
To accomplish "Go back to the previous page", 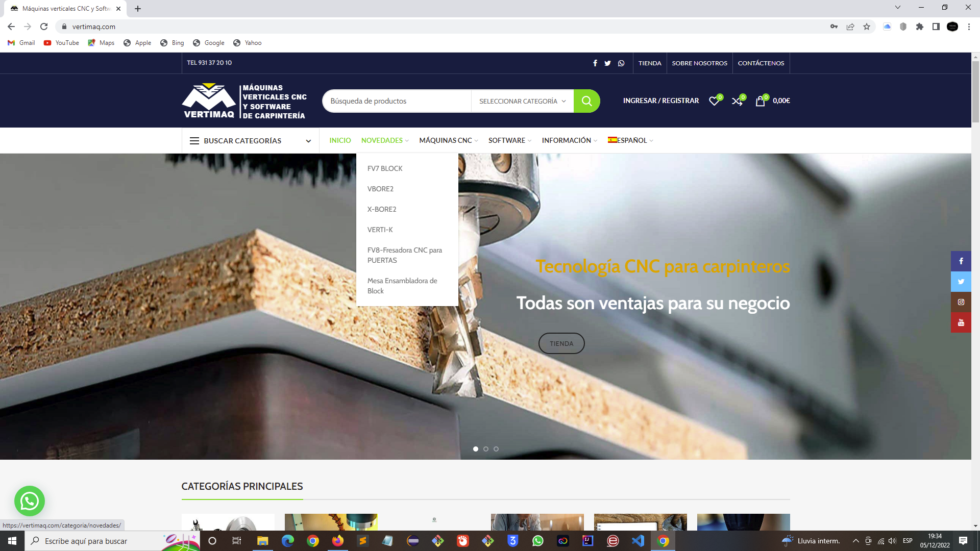I will 11,27.
